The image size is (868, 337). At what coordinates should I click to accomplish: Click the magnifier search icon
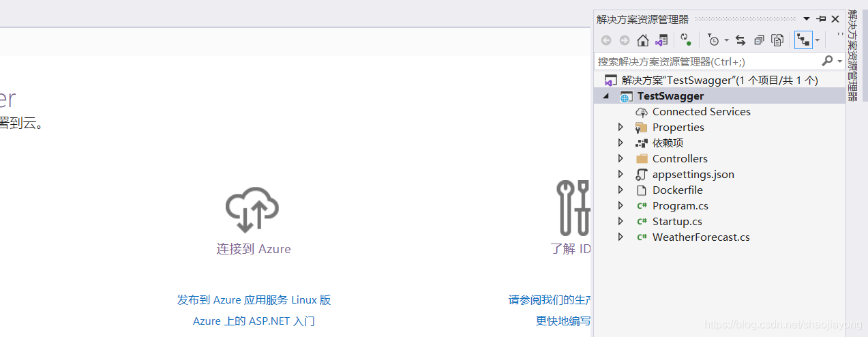pyautogui.click(x=827, y=61)
